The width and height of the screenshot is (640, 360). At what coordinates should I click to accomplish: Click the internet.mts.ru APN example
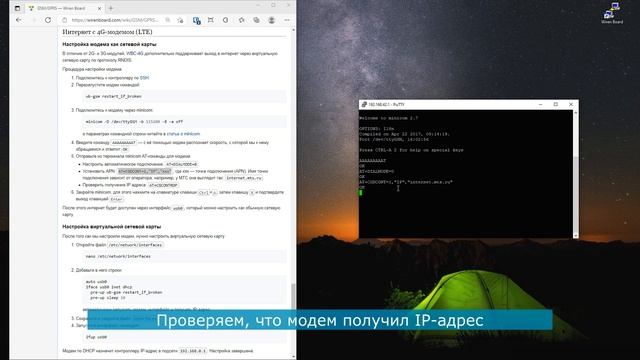(244, 178)
